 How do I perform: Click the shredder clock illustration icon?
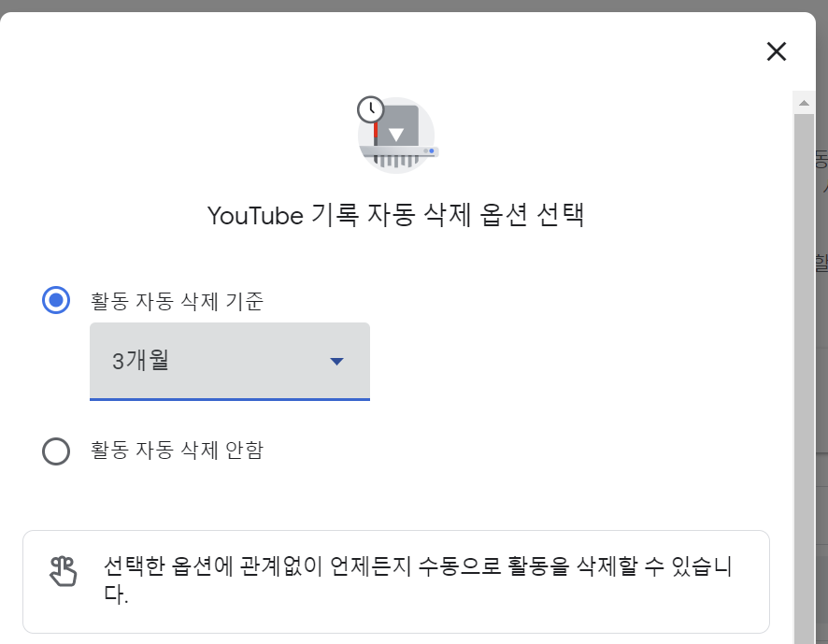click(397, 135)
